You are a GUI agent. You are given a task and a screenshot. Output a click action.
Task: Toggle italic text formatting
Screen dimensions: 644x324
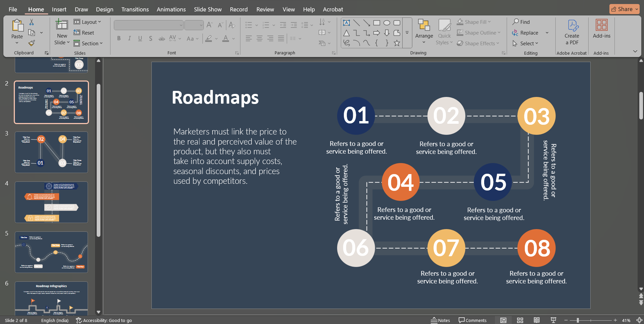[x=129, y=39]
